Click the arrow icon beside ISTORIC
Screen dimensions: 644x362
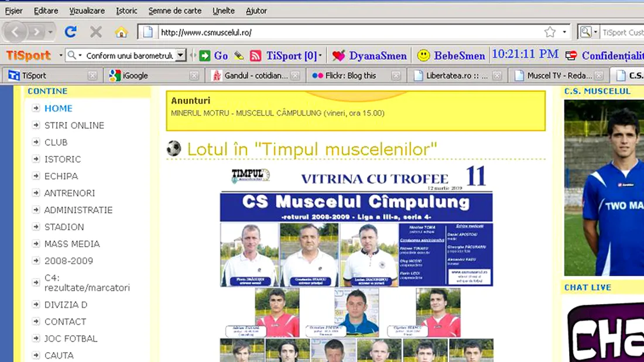point(36,158)
